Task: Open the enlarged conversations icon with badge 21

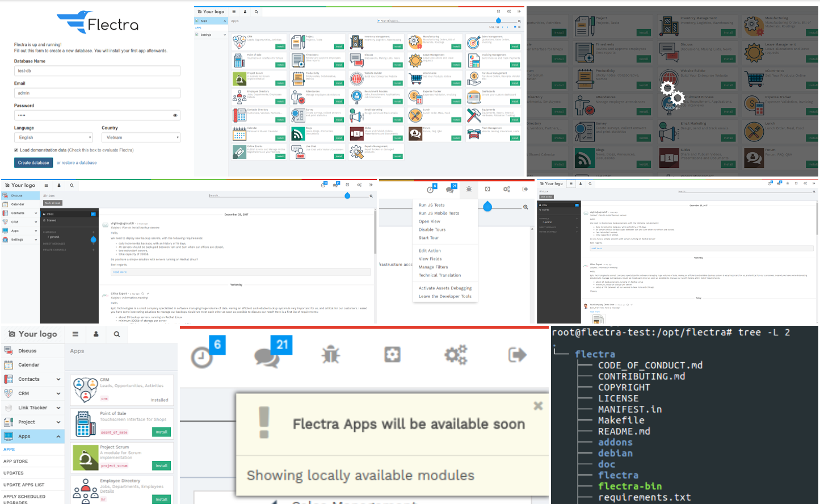Action: pyautogui.click(x=267, y=356)
